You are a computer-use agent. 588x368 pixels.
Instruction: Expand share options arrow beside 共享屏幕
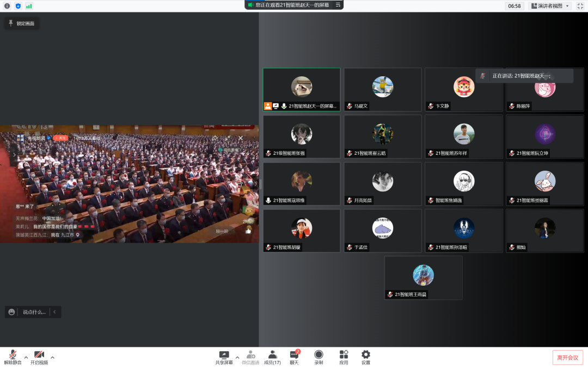[237, 357]
